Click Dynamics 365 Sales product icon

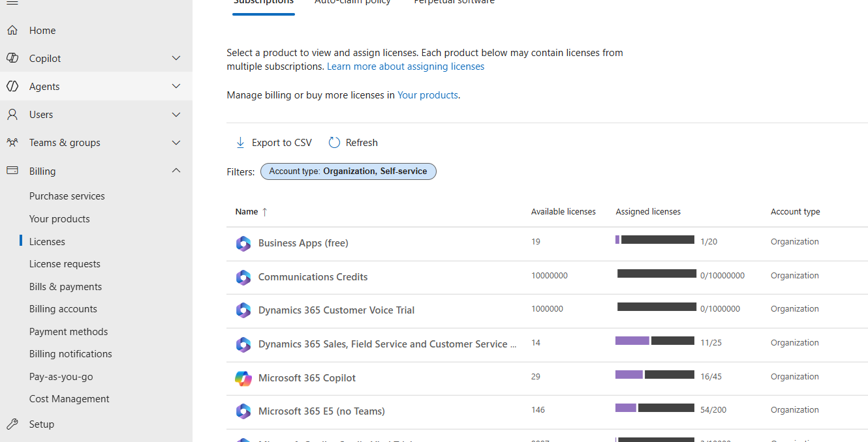point(243,344)
